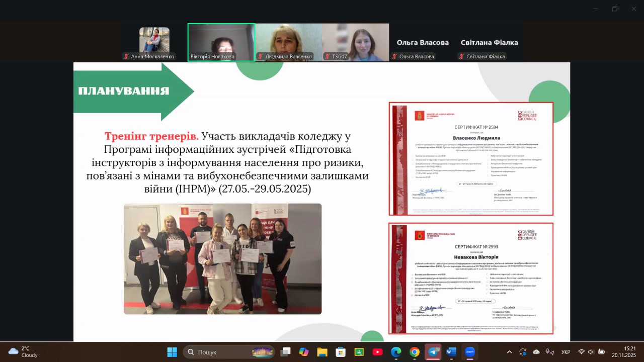The width and height of the screenshot is (644, 362).
Task: Open Task View on the taskbar
Action: click(285, 352)
